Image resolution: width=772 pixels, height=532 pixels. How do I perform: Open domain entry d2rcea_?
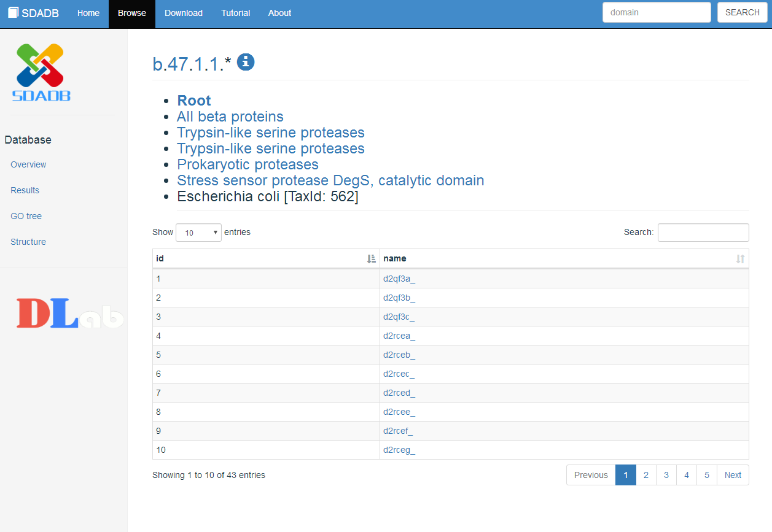399,336
